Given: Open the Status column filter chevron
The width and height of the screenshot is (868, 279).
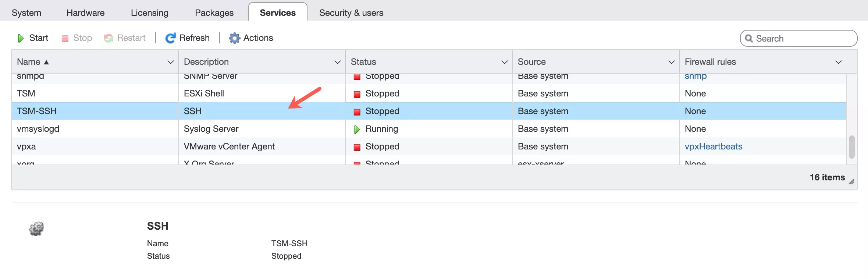Looking at the screenshot, I should click(x=504, y=62).
